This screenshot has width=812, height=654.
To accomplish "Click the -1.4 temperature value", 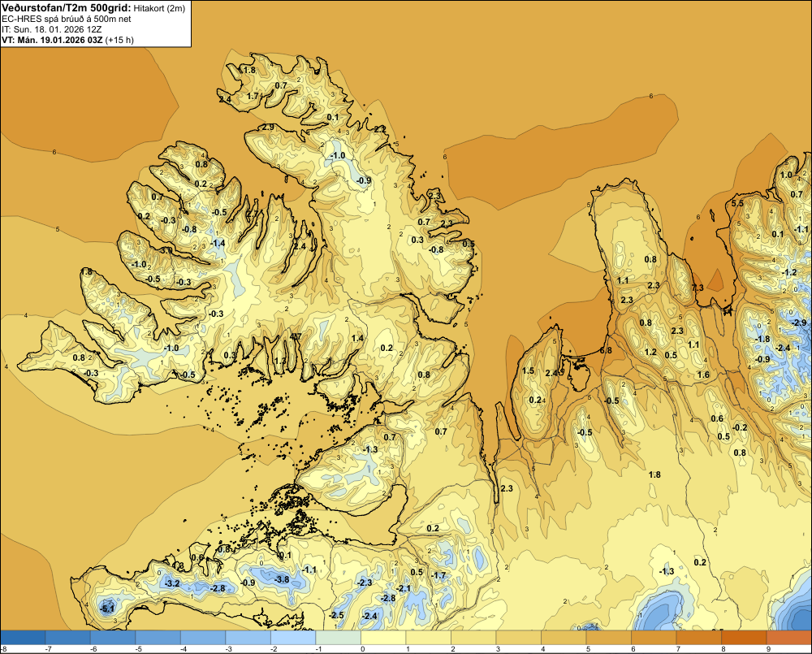I will tap(218, 243).
